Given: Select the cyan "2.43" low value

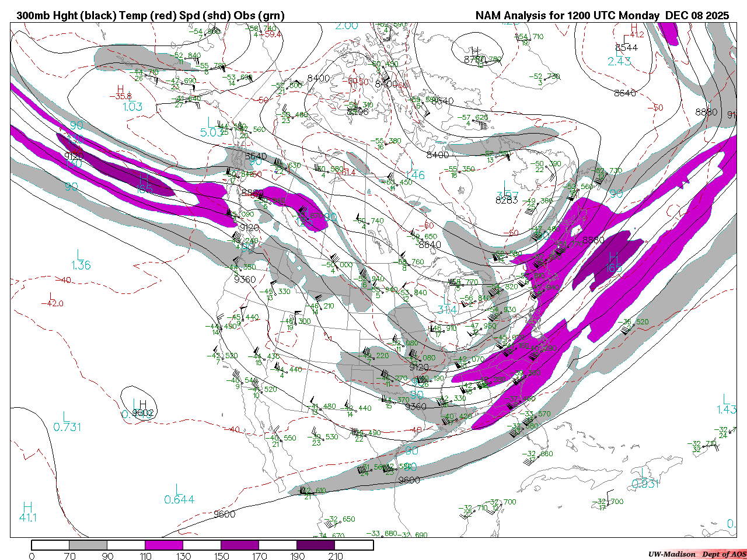Looking at the screenshot, I should [619, 61].
